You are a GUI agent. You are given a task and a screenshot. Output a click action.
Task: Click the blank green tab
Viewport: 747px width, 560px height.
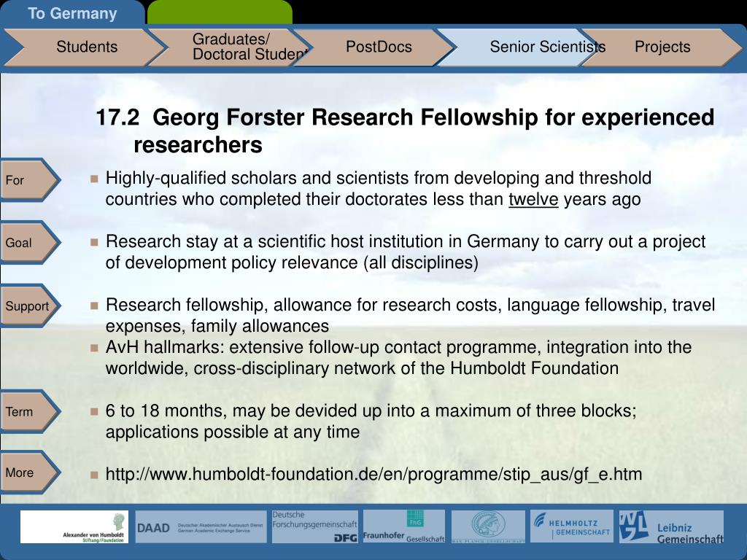click(220, 13)
